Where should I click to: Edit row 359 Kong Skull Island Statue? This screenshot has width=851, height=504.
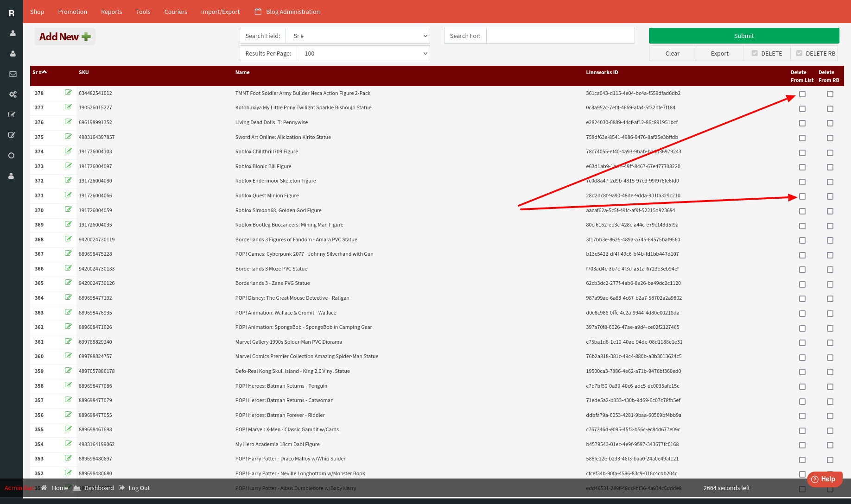pyautogui.click(x=68, y=370)
